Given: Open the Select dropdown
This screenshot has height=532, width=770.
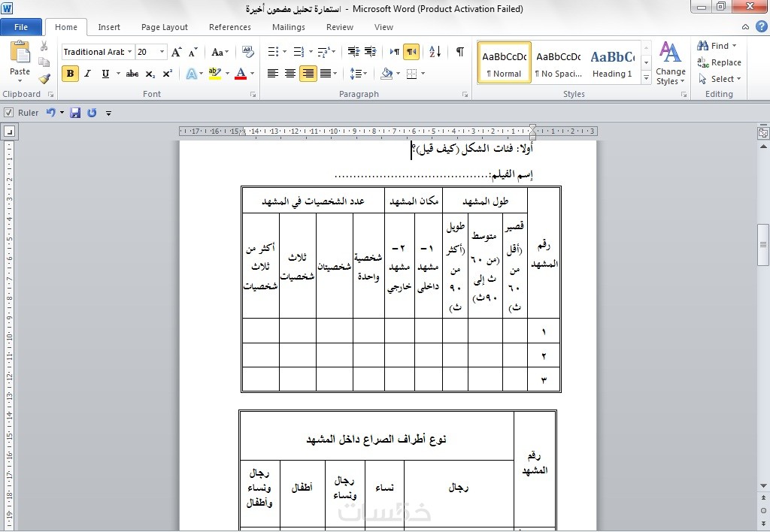Looking at the screenshot, I should (720, 79).
